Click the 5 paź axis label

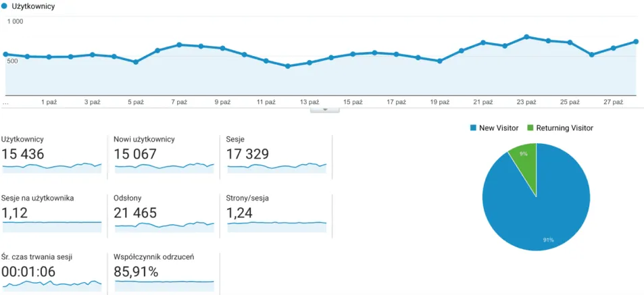[136, 103]
